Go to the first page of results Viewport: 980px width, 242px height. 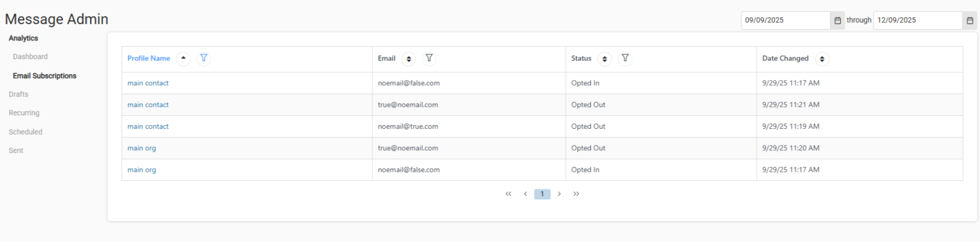(508, 194)
